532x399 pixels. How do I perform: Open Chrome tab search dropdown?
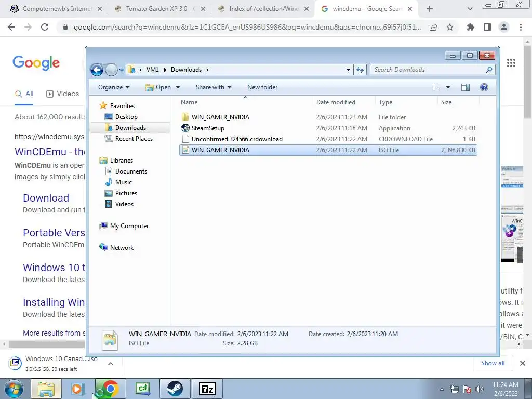pos(470,9)
